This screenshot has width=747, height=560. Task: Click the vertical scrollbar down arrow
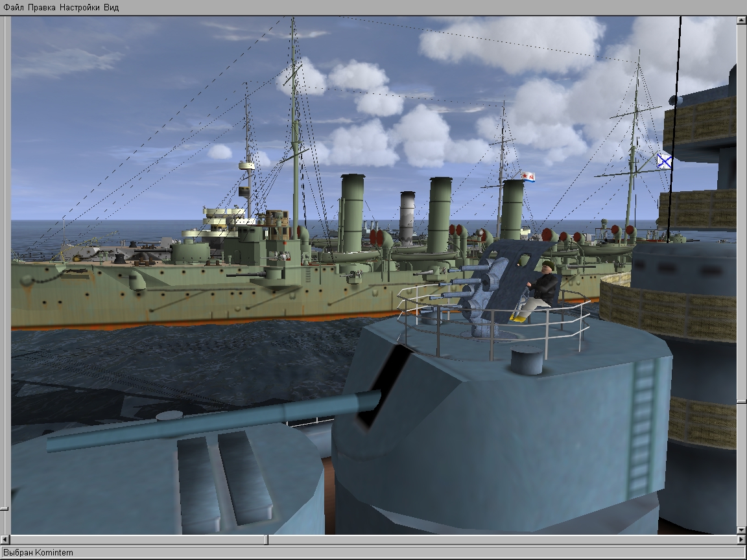coord(742,530)
